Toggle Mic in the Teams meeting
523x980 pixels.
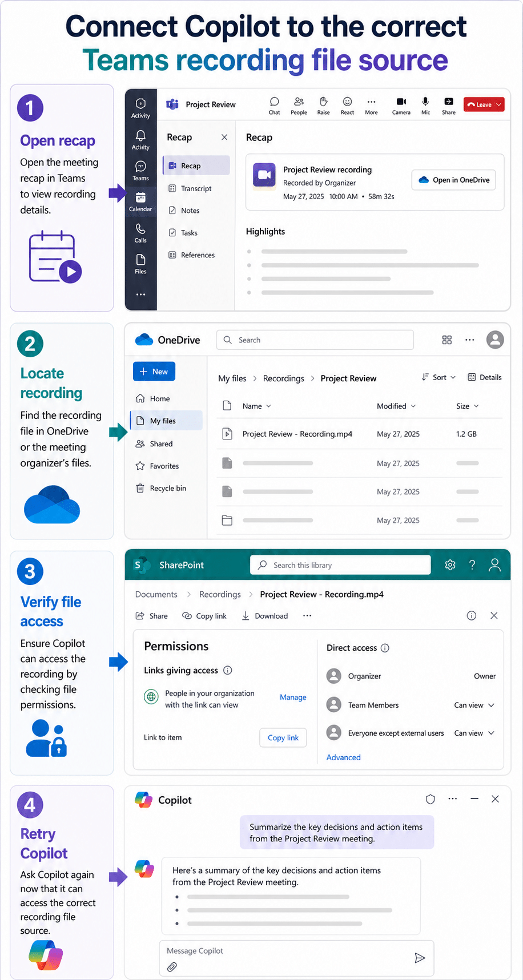[425, 106]
